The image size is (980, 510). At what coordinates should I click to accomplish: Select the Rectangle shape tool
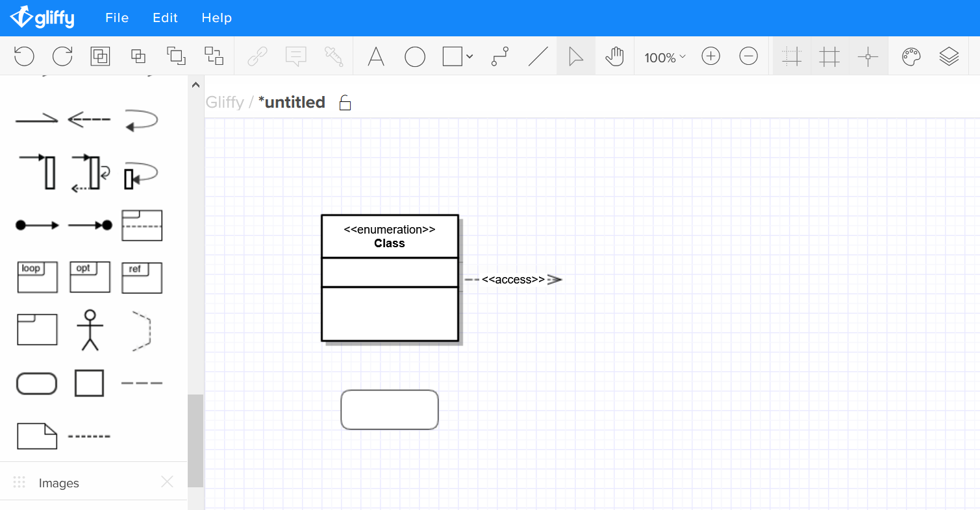(x=452, y=56)
